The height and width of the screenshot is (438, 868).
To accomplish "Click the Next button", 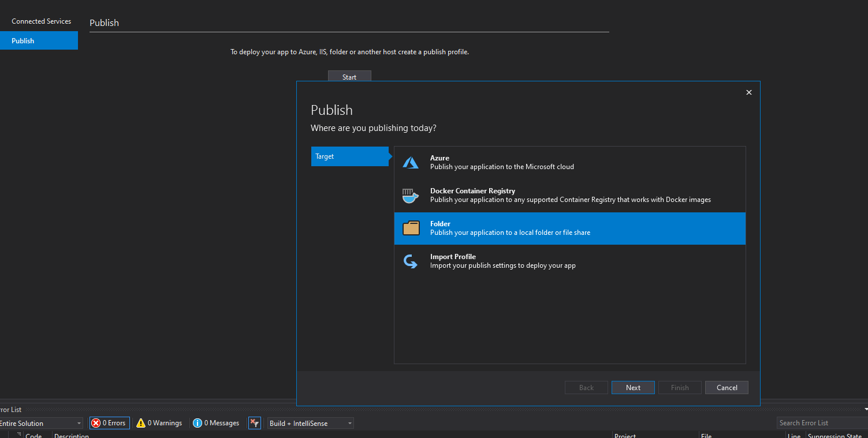I will coord(633,388).
